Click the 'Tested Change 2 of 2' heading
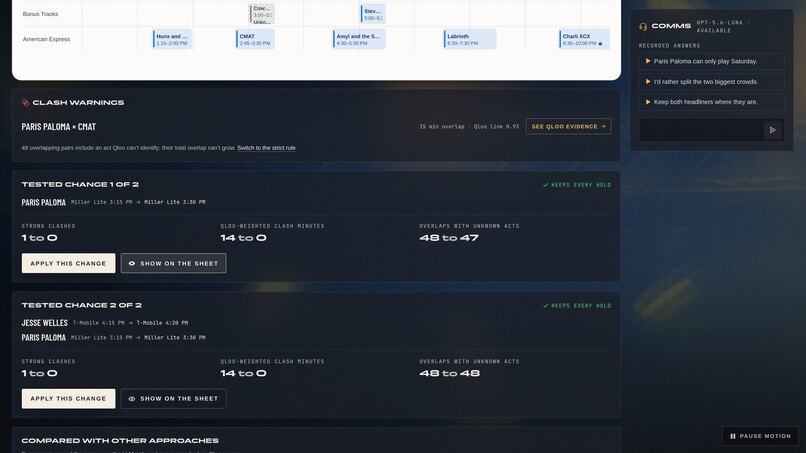This screenshot has width=806, height=453. point(82,305)
